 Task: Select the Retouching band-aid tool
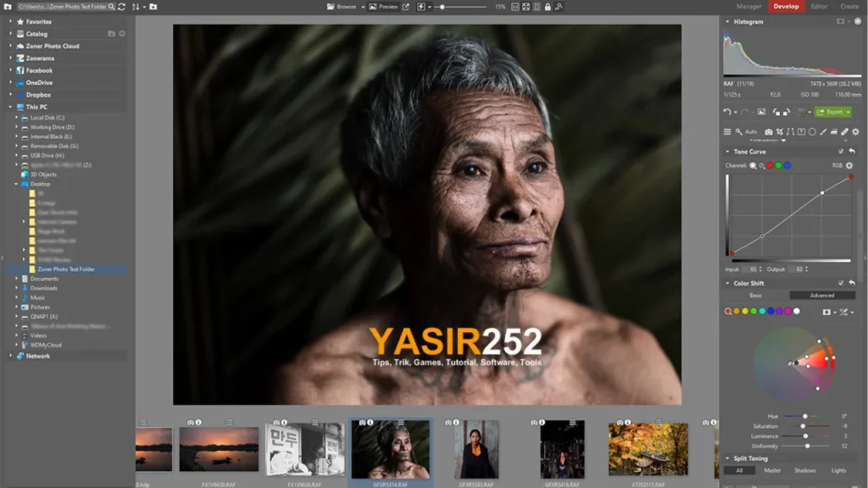pos(845,131)
